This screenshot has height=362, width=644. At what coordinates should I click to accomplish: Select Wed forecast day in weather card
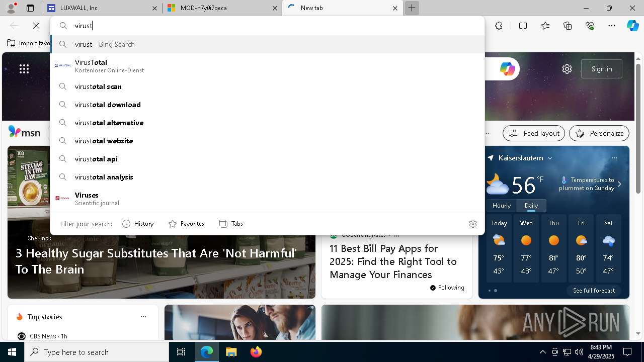click(x=526, y=248)
